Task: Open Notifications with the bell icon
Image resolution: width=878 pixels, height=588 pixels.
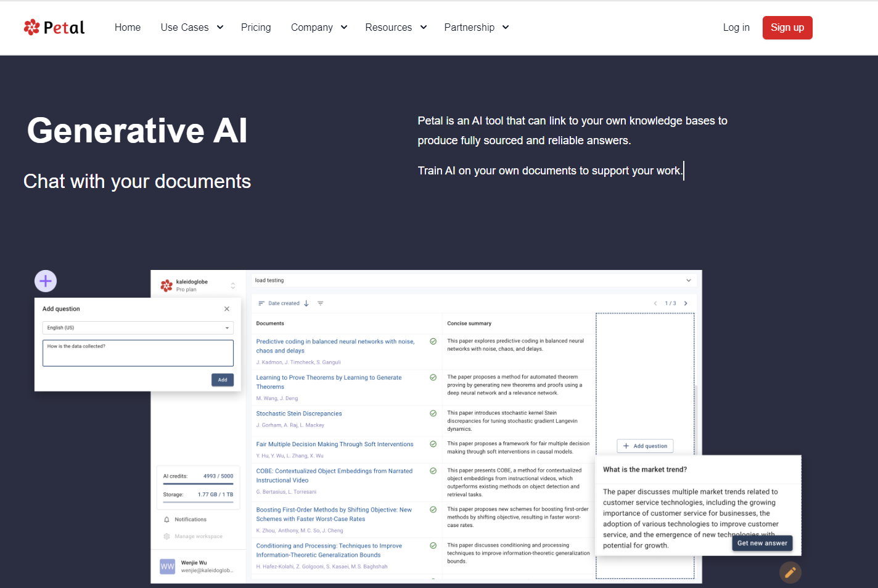Action: [x=166, y=520]
